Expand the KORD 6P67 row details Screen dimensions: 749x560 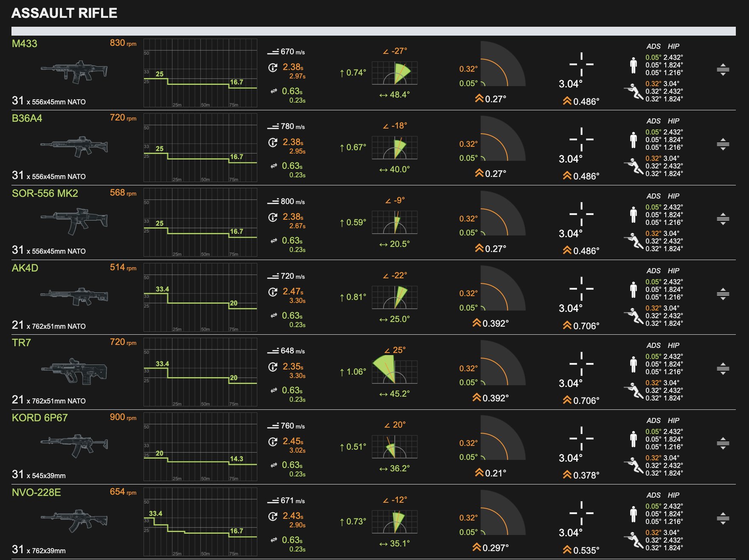723,444
